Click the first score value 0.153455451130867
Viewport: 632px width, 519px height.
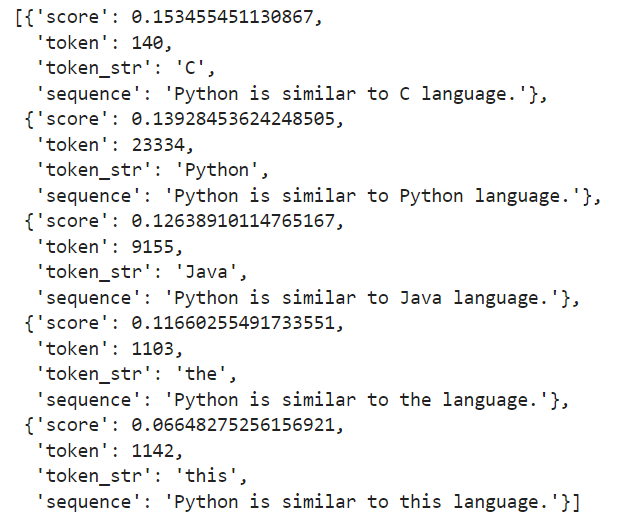[212, 17]
